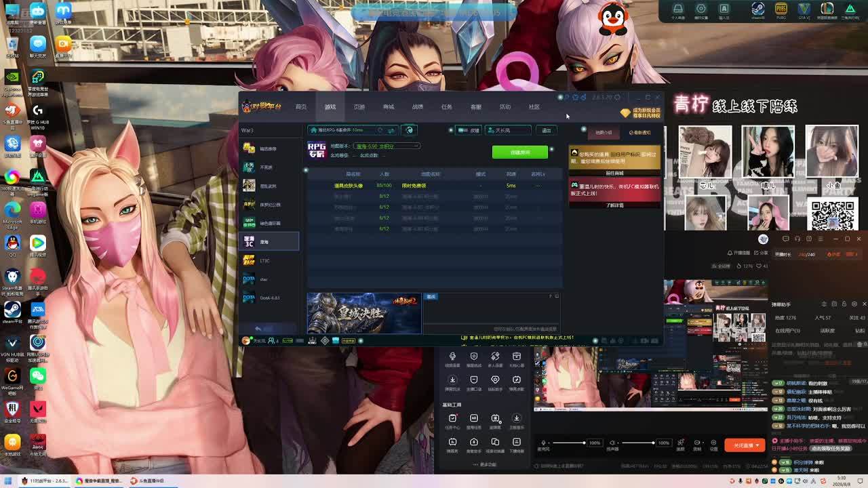The image size is (868, 488).
Task: Switch to 对战平台 window in taskbar
Action: coord(45,481)
